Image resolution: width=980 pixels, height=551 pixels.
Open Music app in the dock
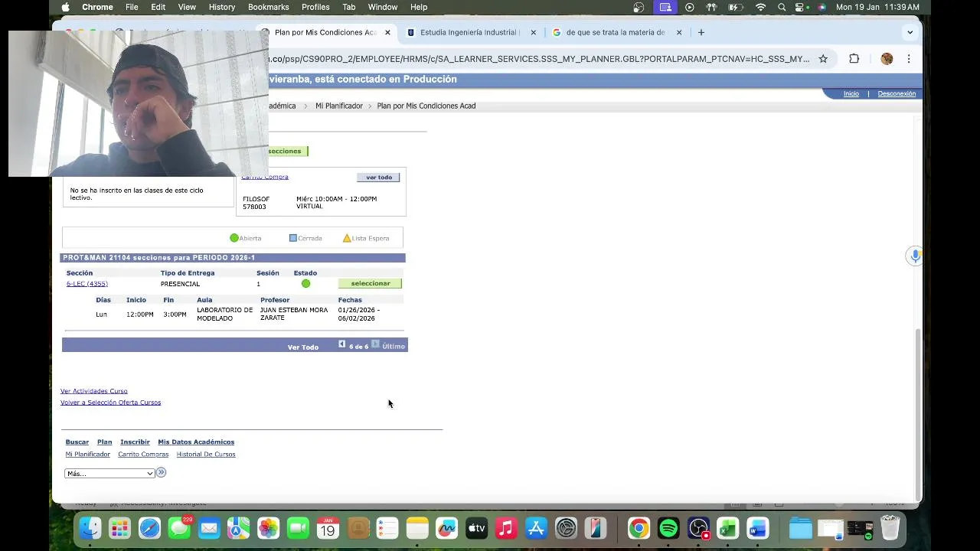click(506, 528)
